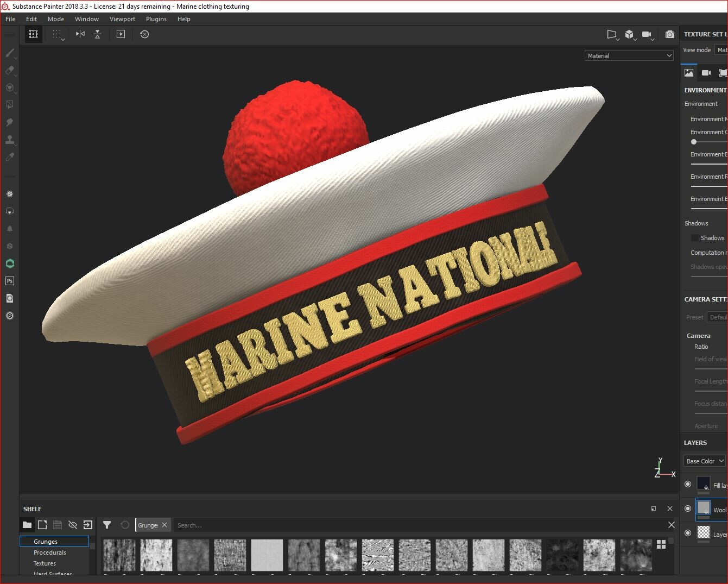This screenshot has height=584, width=728.
Task: Select the Projection tool
Action: point(10,87)
